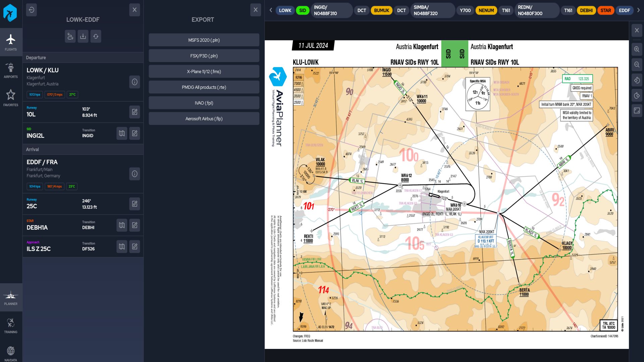This screenshot has height=362, width=644.
Task: Edit the ILS Z 25C approach
Action: coord(135,247)
